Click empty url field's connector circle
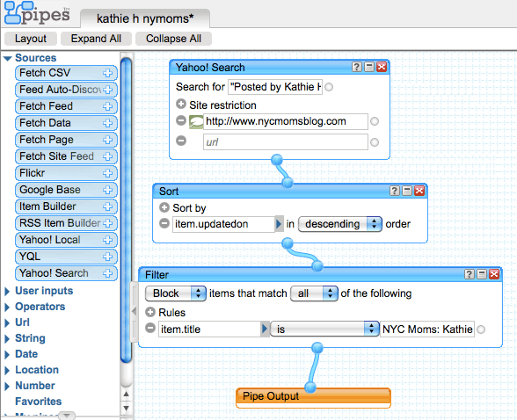The width and height of the screenshot is (517, 420). coord(375,142)
